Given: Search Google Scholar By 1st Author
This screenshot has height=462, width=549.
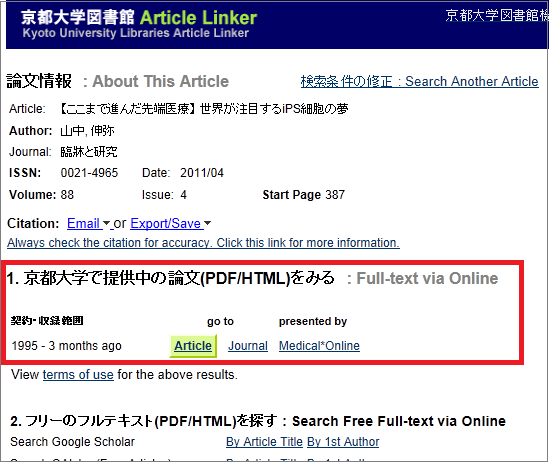Looking at the screenshot, I should click(x=343, y=442).
